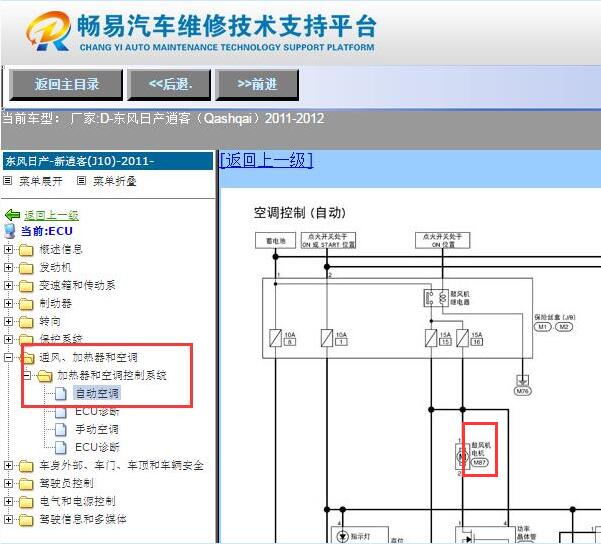601x544 pixels.
Task: Expand the 变速箱和传动系 node
Action: tap(8, 286)
